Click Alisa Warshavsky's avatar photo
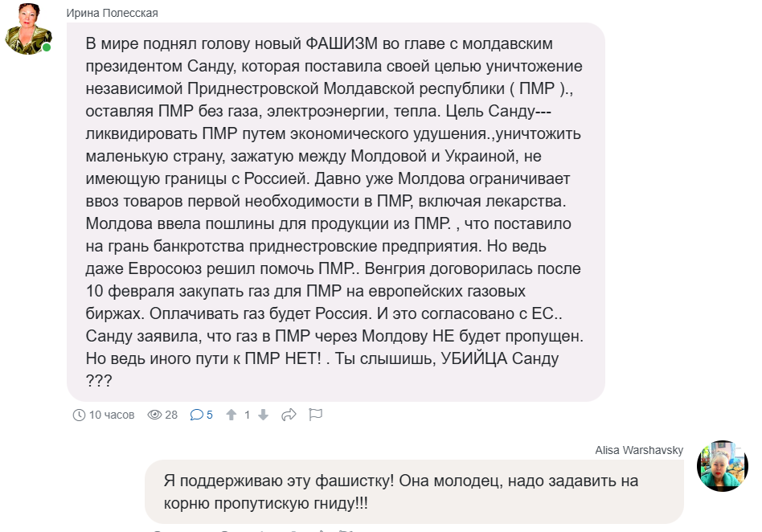This screenshot has width=762, height=532. click(723, 466)
